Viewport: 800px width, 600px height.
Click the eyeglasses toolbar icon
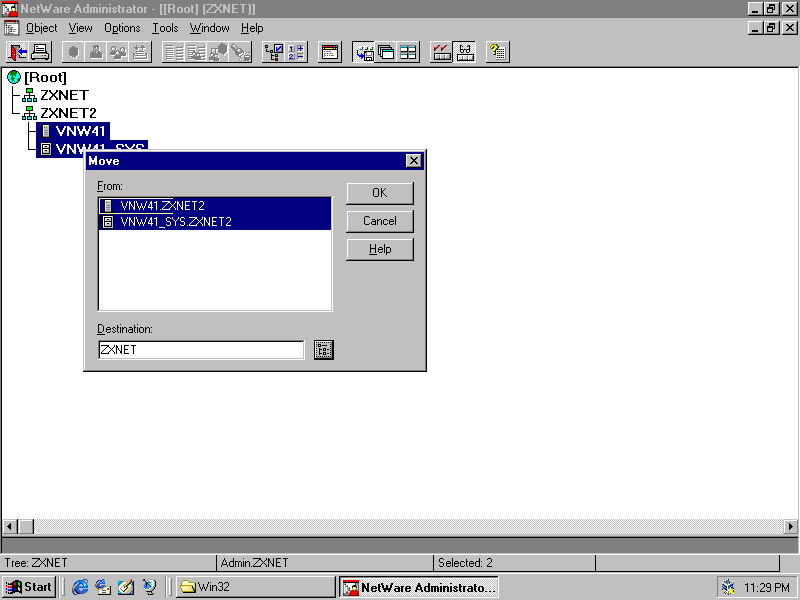pos(464,52)
